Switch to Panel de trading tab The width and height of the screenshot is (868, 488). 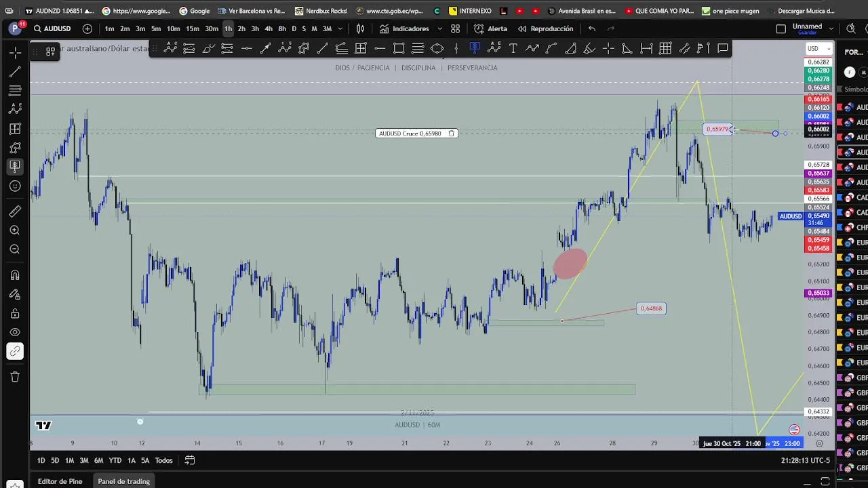[123, 481]
